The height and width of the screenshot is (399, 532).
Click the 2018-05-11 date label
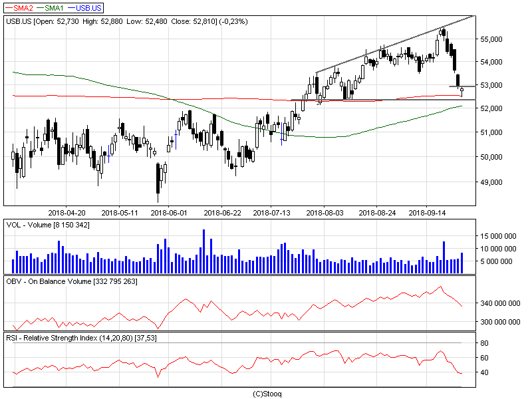point(120,213)
